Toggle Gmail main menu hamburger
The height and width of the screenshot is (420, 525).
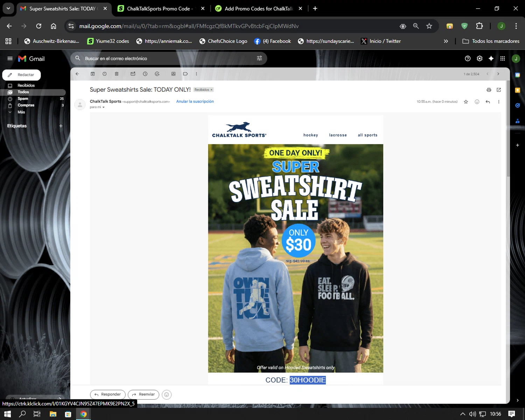tap(10, 58)
